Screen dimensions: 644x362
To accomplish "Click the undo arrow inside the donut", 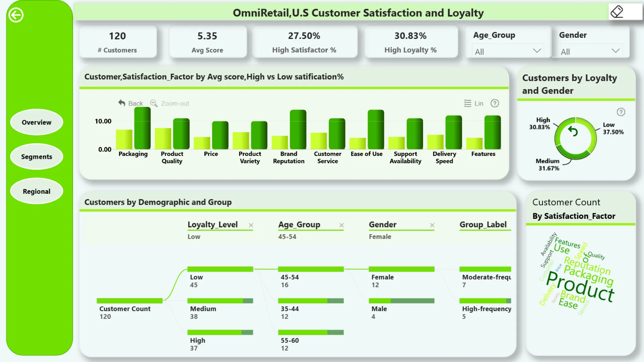I will pos(573,131).
